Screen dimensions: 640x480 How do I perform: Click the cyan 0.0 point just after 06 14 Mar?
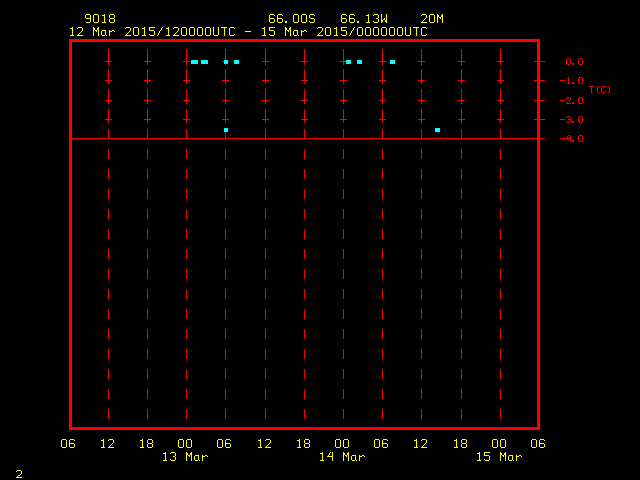tap(392, 62)
